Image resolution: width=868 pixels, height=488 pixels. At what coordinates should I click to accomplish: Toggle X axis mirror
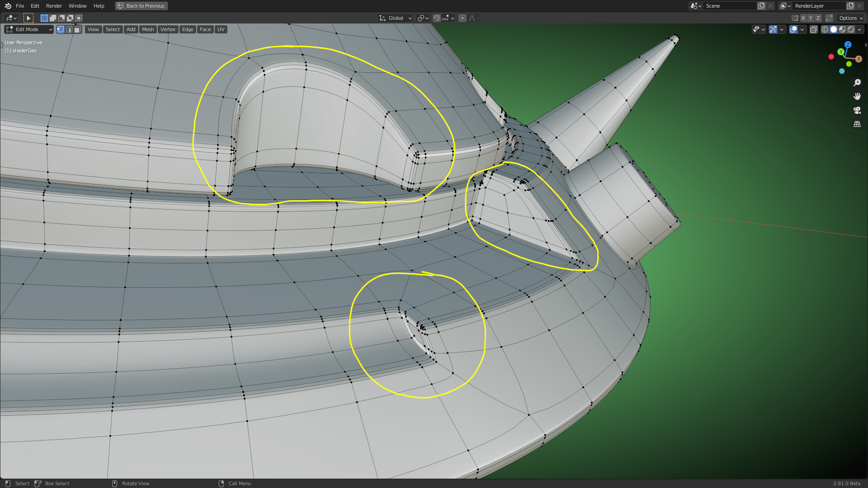pyautogui.click(x=803, y=18)
